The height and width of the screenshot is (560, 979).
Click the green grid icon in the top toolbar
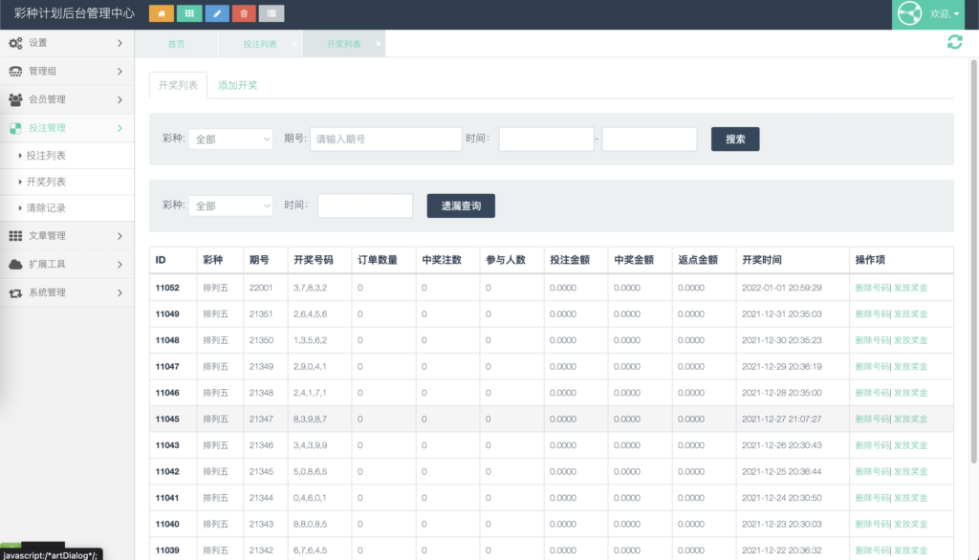187,13
